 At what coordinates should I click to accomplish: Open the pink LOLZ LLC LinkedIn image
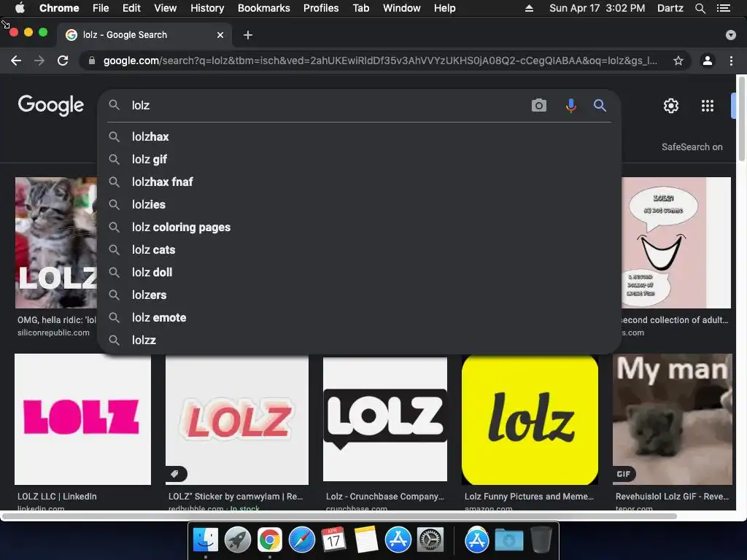coord(83,419)
